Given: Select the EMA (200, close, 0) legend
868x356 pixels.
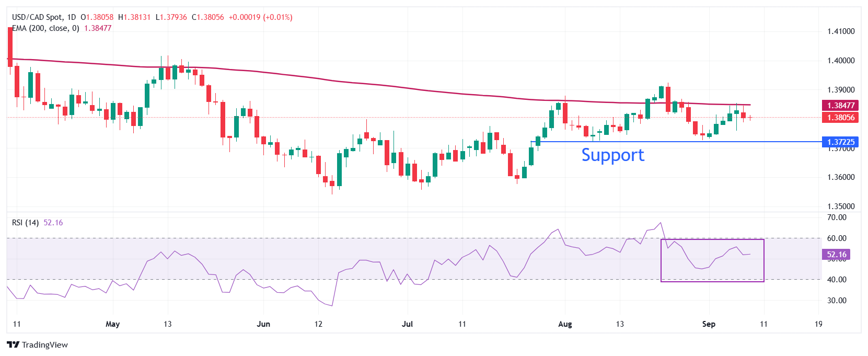Looking at the screenshot, I should pos(45,28).
